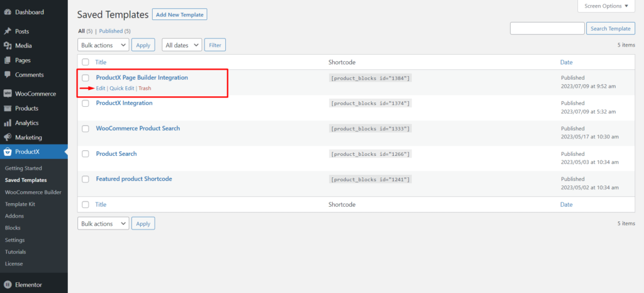Toggle the footer select-all checkbox
The image size is (644, 293).
point(86,204)
